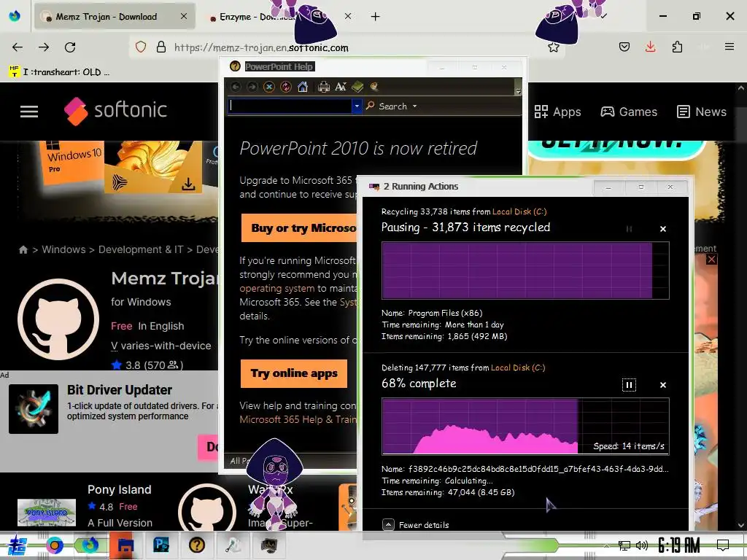The height and width of the screenshot is (560, 747).
Task: Click Local Disk (C:) link in deleting action
Action: [518, 367]
